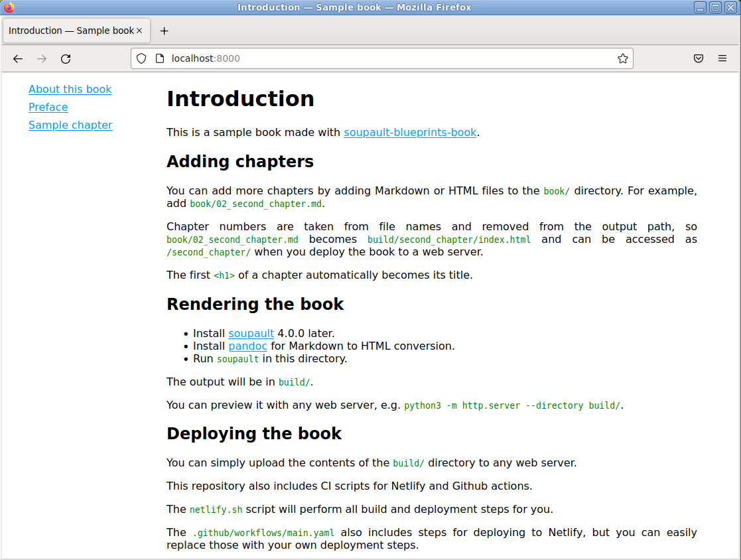This screenshot has height=560, width=741.
Task: Save page to Pocket icon
Action: pyautogui.click(x=699, y=58)
